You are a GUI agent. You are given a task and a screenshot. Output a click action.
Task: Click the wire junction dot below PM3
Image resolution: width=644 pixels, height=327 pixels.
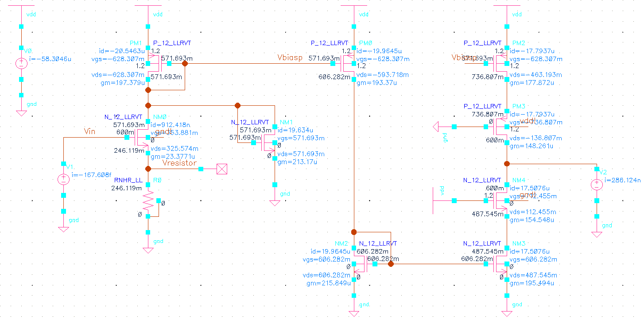(x=507, y=164)
